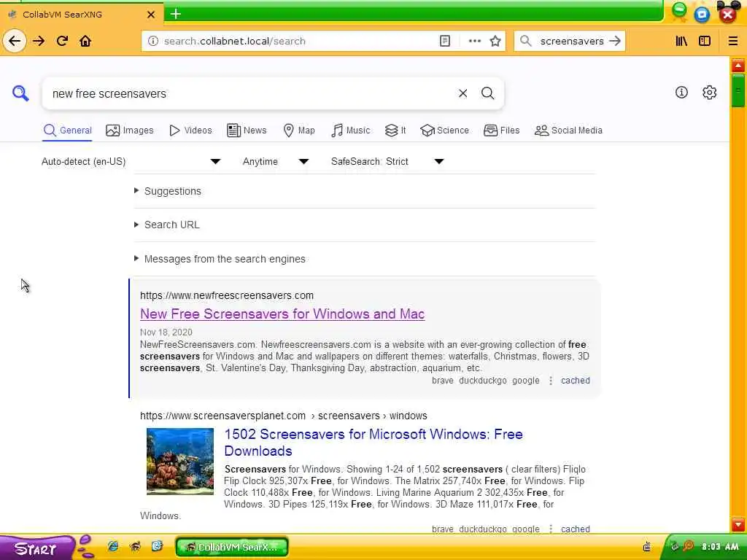Click the https://www.newfreescreensavers.com URL text
This screenshot has height=560, width=747.
coord(227,296)
